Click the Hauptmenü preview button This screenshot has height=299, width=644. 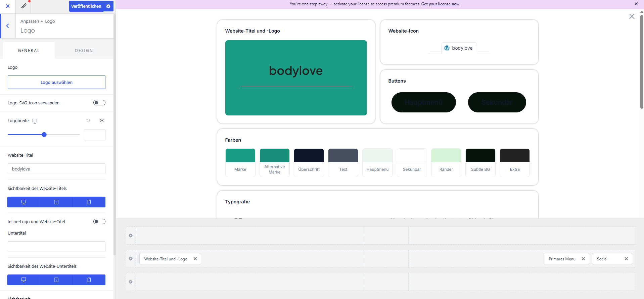click(424, 102)
